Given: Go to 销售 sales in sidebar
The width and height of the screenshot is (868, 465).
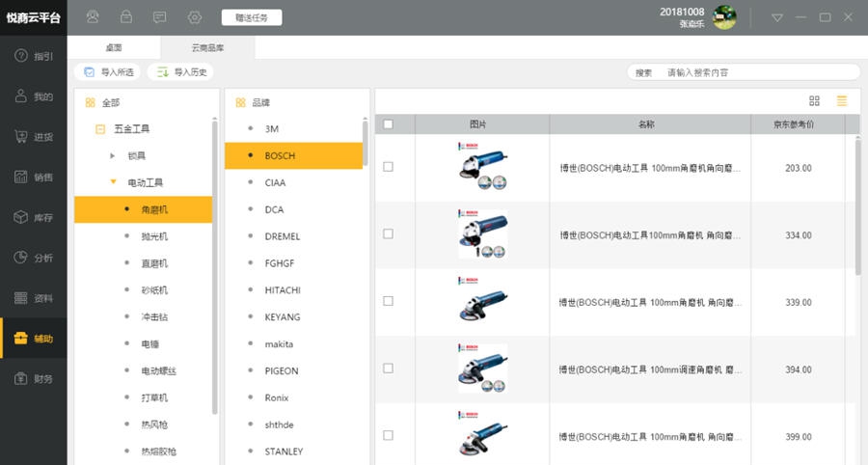Looking at the screenshot, I should click(x=33, y=178).
